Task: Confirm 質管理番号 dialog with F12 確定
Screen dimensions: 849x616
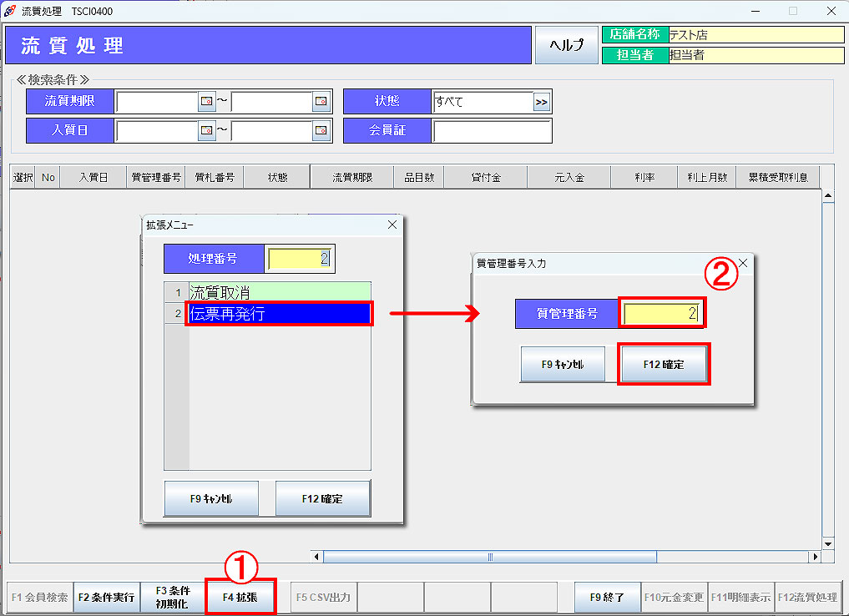Action: pos(663,365)
